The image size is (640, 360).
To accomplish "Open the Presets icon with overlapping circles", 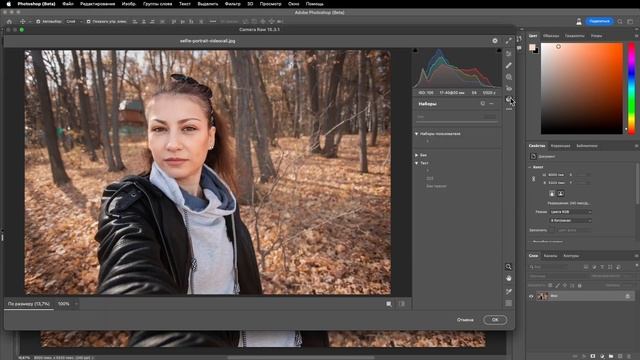I will 509,99.
